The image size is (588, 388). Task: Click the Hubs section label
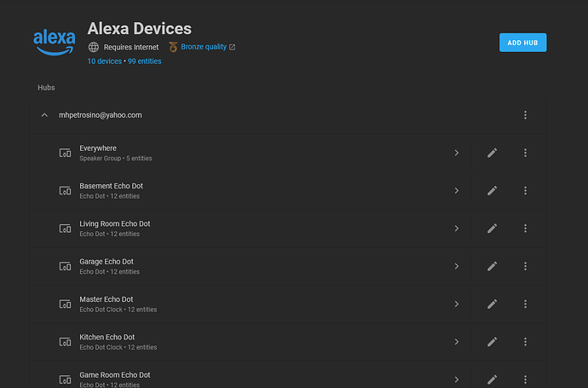coord(46,88)
